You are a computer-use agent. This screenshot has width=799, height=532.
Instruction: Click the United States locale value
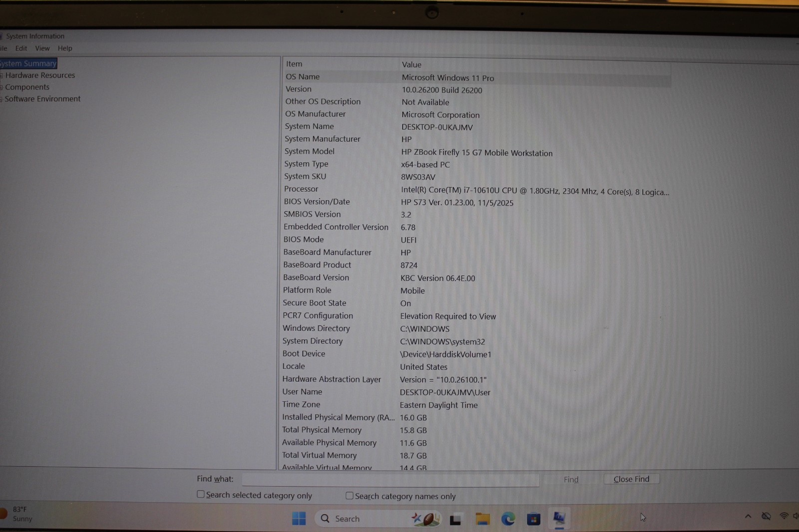(x=423, y=367)
